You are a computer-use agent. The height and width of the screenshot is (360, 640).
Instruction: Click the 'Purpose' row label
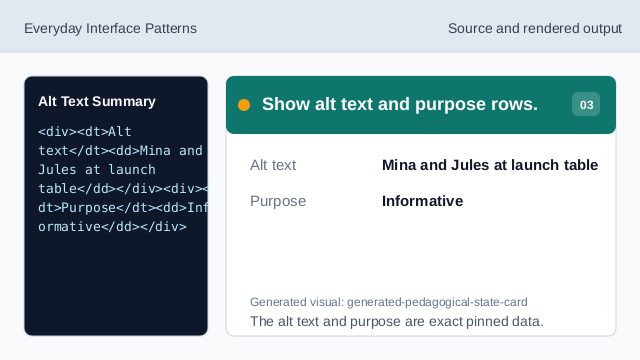278,201
